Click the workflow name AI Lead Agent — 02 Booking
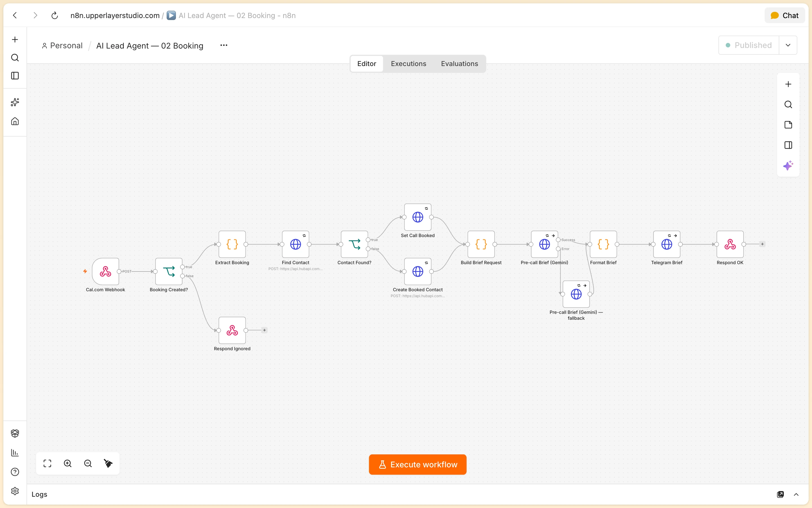Screen dimensions: 812x508 [150, 46]
